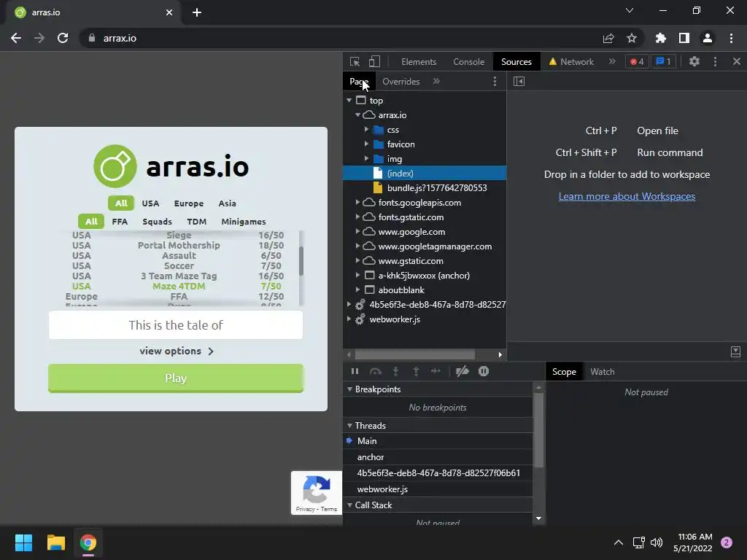Collapse the arrax.io domain node
This screenshot has height=560, width=747.
(357, 115)
